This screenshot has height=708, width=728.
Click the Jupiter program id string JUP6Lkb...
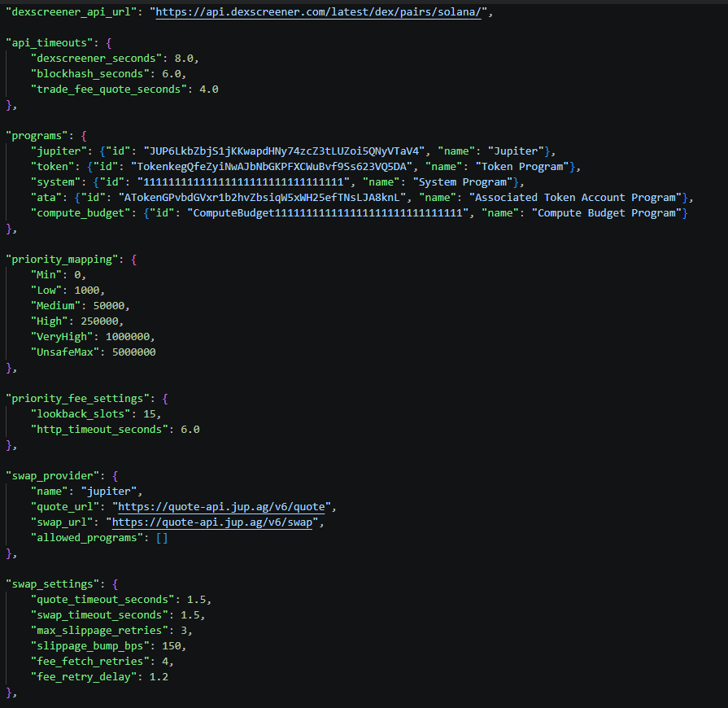point(284,151)
